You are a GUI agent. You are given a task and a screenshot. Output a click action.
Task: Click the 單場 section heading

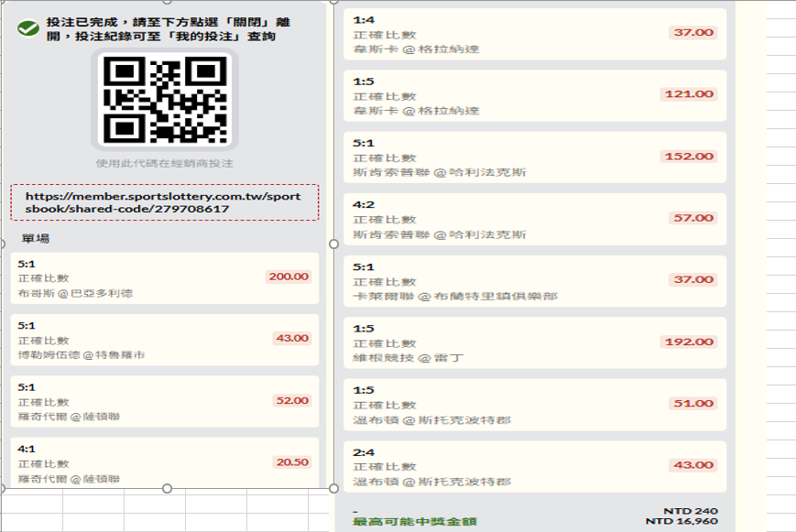tap(36, 239)
